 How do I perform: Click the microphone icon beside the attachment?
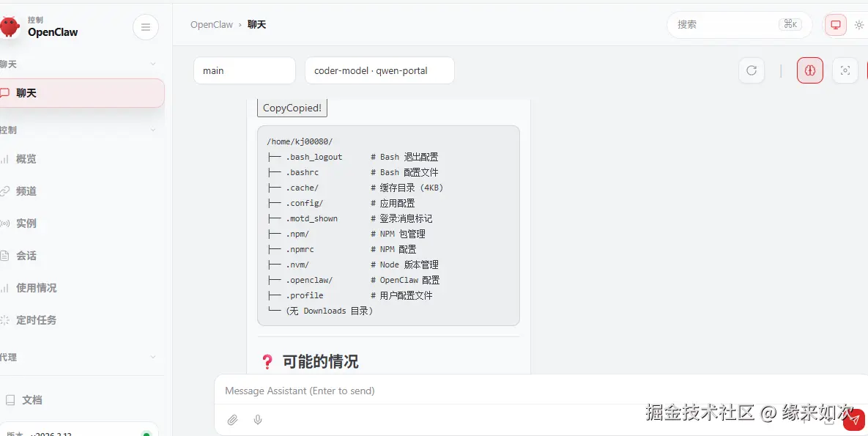tap(257, 419)
